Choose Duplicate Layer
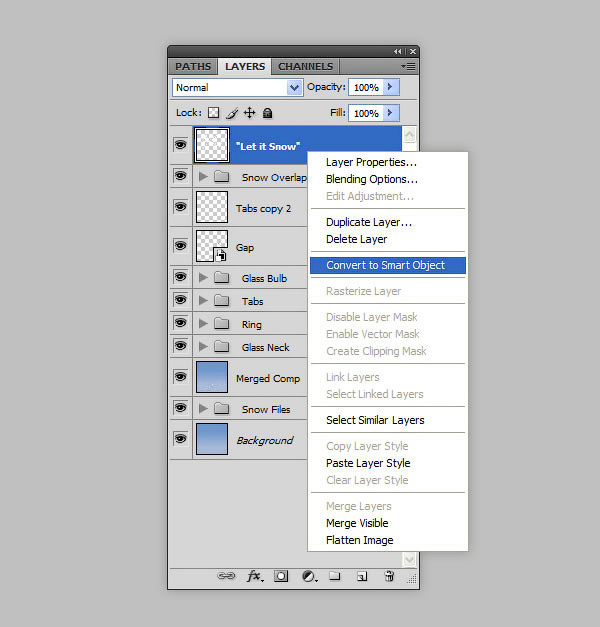 369,222
